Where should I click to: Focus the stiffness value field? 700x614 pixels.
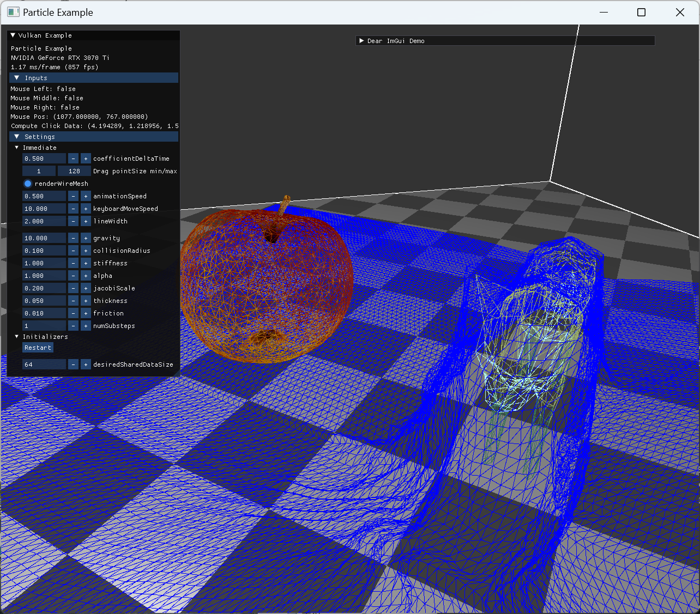pyautogui.click(x=44, y=263)
